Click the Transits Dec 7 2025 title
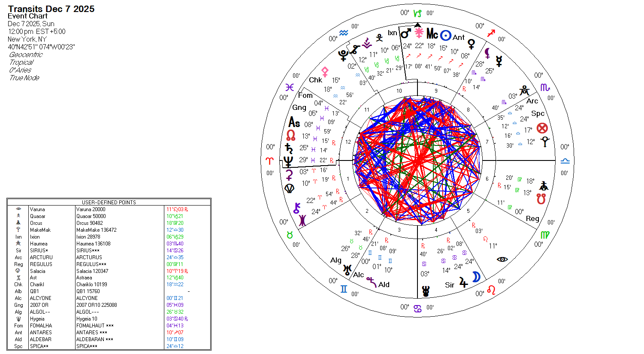Viewport: 644px width, 354px height. click(x=51, y=9)
